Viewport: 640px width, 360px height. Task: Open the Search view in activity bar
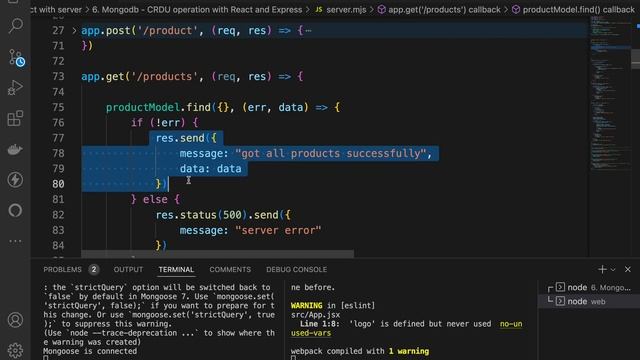pos(16,26)
